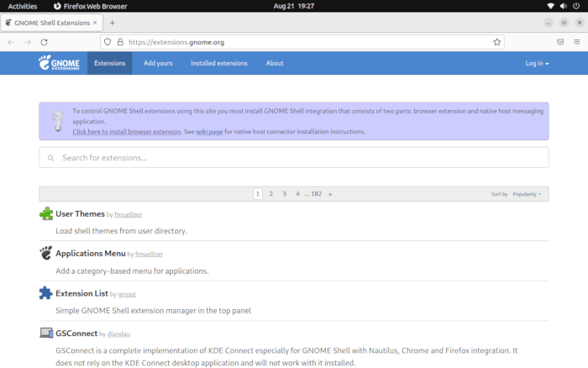Click 'Click here to install browser extension' link
This screenshot has height=368, width=588.
click(127, 132)
